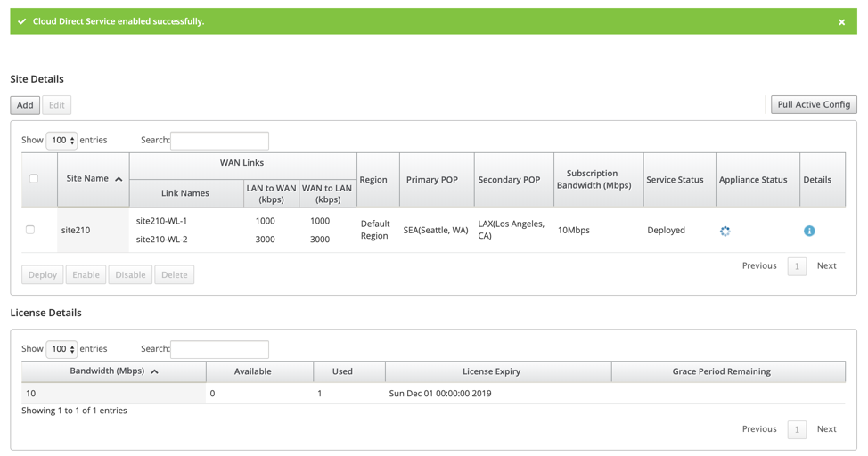The width and height of the screenshot is (868, 456).
Task: Dismiss the green success notification
Action: coord(841,22)
